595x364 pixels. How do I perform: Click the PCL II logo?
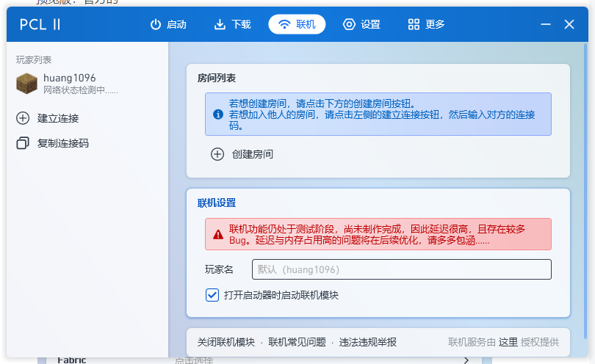coord(40,24)
